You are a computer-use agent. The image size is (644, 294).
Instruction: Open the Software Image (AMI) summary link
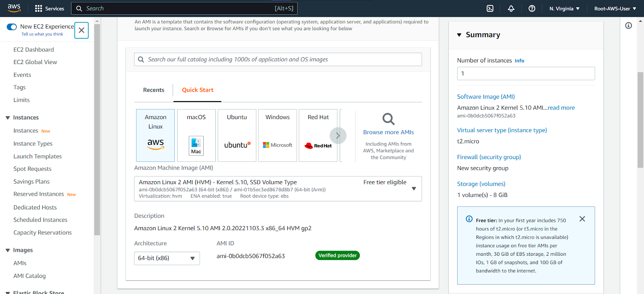point(486,97)
